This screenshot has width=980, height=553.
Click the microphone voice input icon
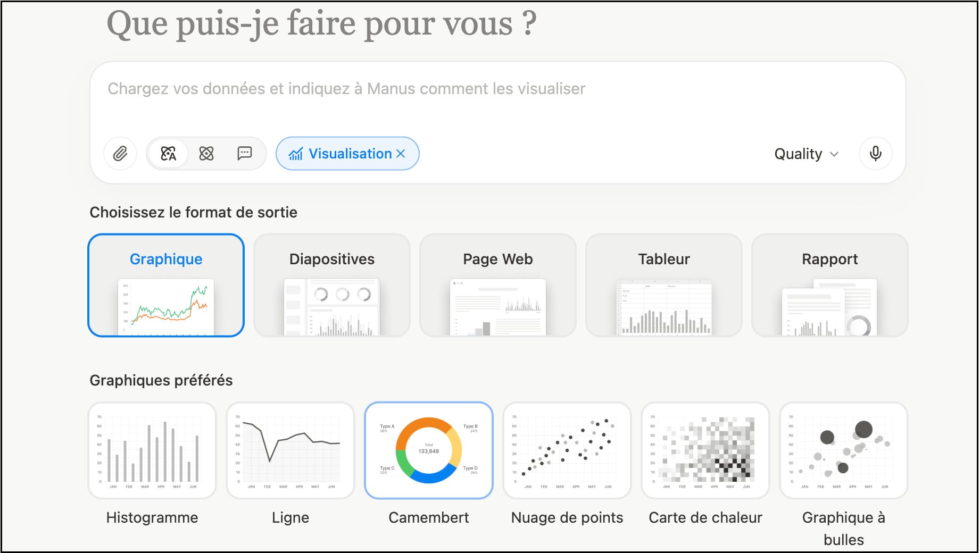(875, 154)
